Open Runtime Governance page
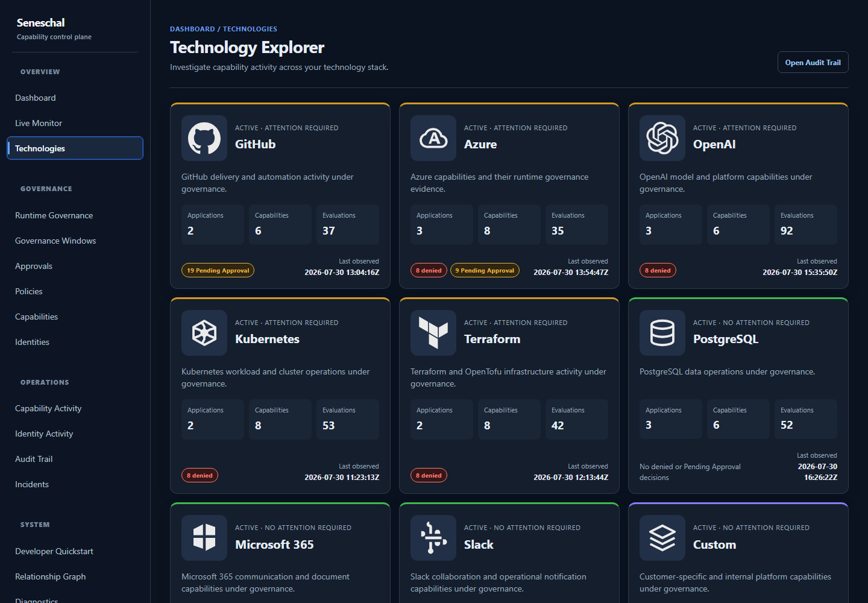 (75, 215)
